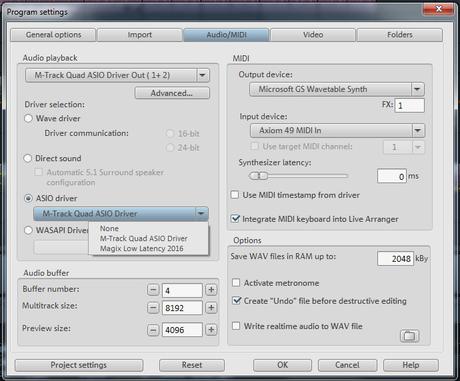This screenshot has width=460, height=381.
Task: Decrease Multitrack size with minus button
Action: [153, 307]
